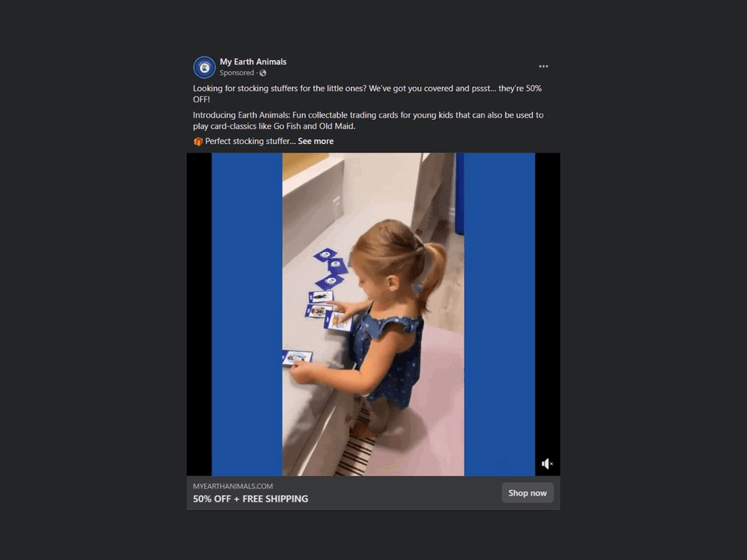Open the three-dot post options menu
This screenshot has width=747, height=560.
[543, 66]
